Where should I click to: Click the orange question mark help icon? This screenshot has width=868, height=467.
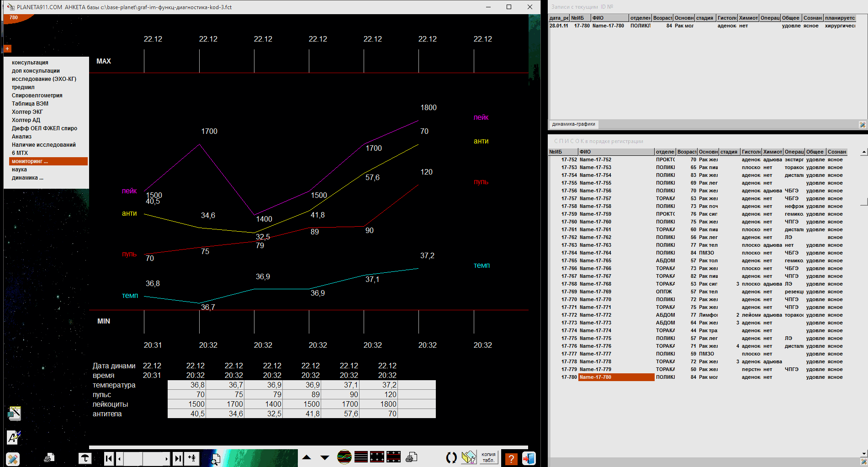(511, 458)
